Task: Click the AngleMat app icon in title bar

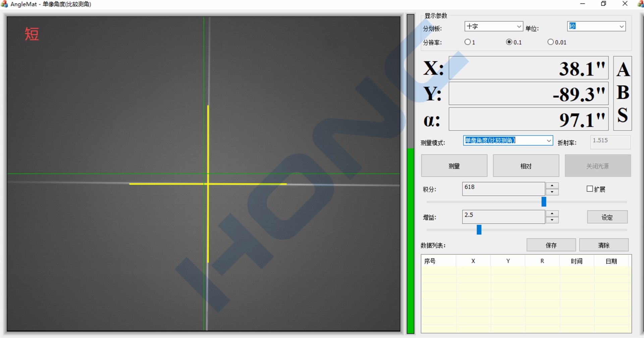Action: point(4,4)
